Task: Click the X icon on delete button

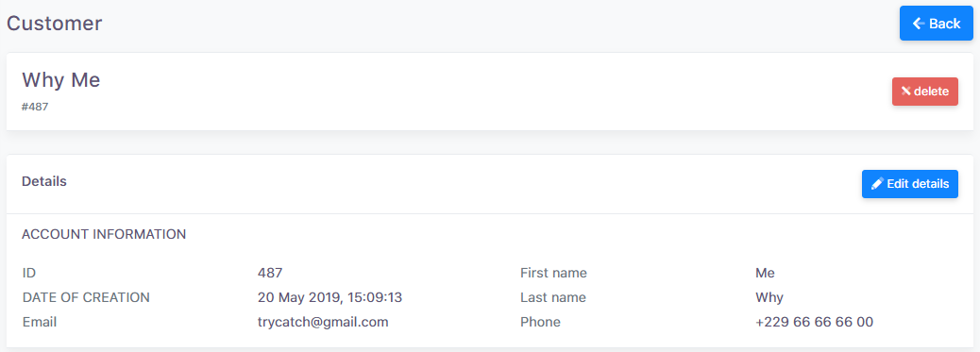Action: point(906,92)
